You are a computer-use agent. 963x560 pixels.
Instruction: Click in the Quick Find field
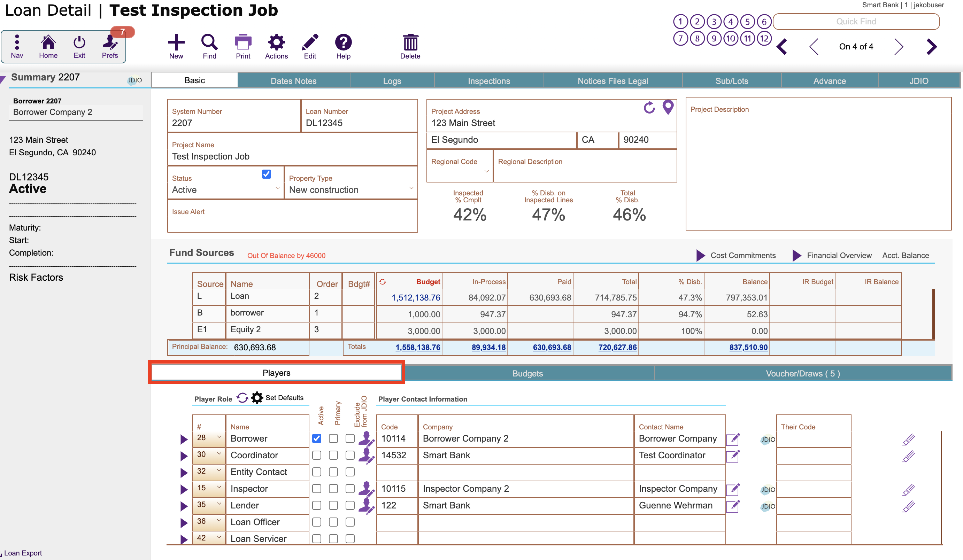[856, 22]
